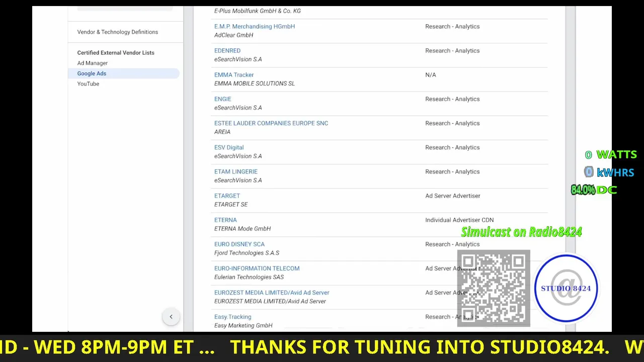Click 'Ad Server Advertiser' in ETARGET row
644x362 pixels.
point(453,196)
